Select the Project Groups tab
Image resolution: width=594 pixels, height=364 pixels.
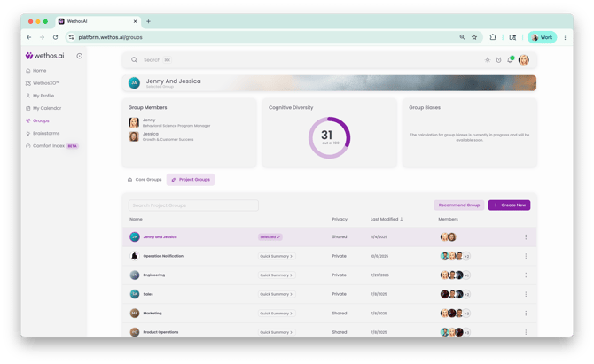[x=191, y=180]
